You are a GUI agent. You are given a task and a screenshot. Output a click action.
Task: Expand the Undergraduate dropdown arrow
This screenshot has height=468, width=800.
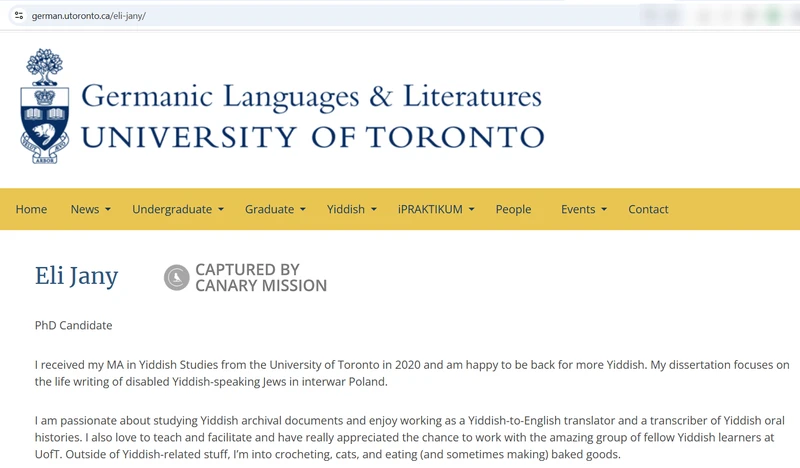click(x=221, y=209)
